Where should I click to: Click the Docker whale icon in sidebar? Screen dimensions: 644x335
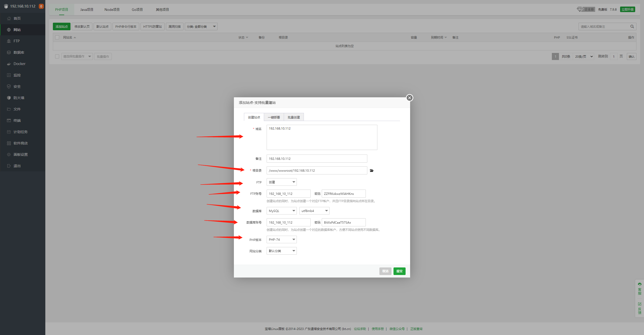(9, 64)
